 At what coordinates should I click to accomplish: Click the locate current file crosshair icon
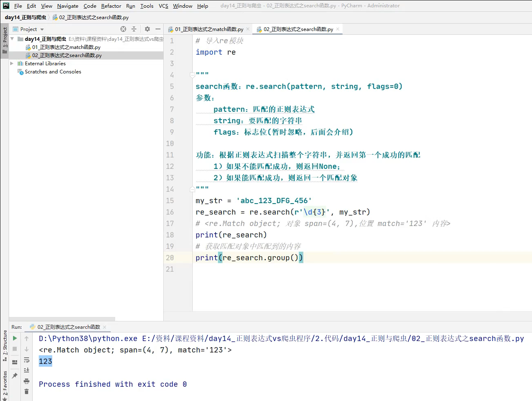123,29
